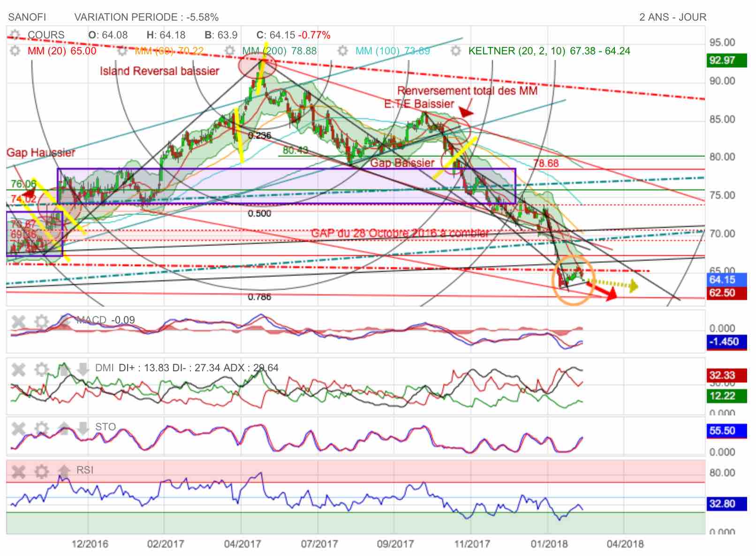Click the red 62.50 price axis tag
The width and height of the screenshot is (756, 556).
[x=726, y=293]
